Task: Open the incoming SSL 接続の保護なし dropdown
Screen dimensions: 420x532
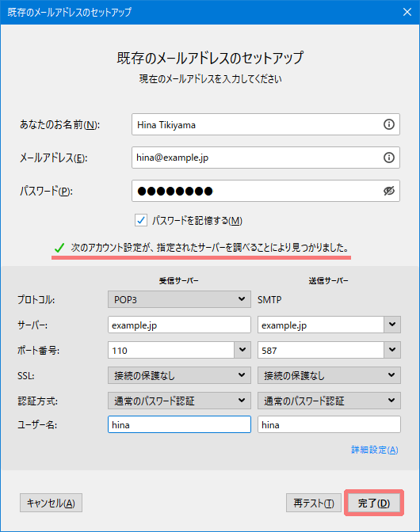Action: [x=179, y=375]
